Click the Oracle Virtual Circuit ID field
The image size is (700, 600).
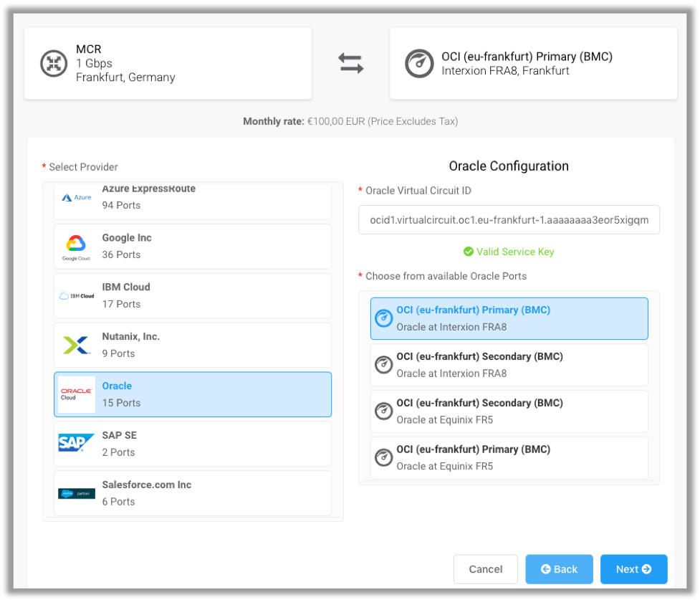tap(509, 220)
